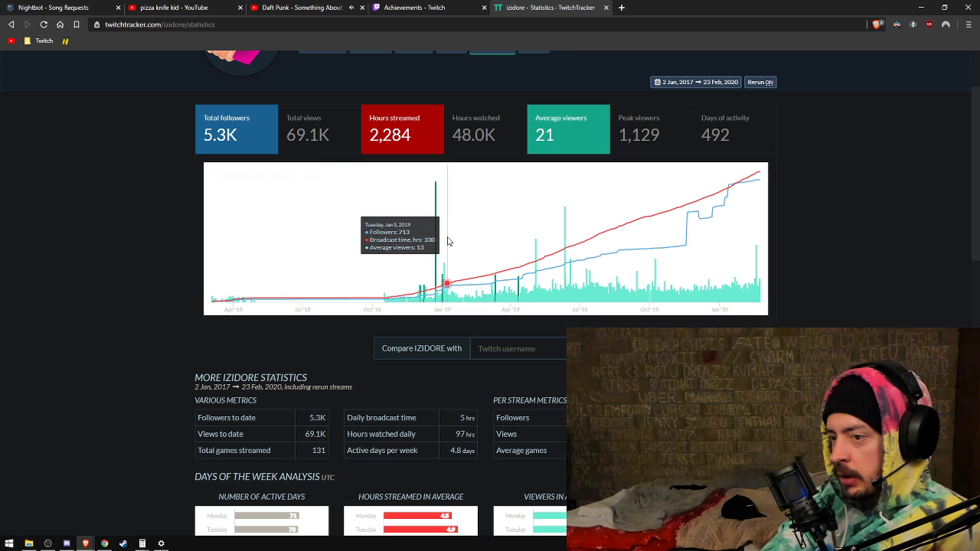Bookmark this page with the bookmark icon
Screen dimensions: 980x551
pyautogui.click(x=77, y=24)
